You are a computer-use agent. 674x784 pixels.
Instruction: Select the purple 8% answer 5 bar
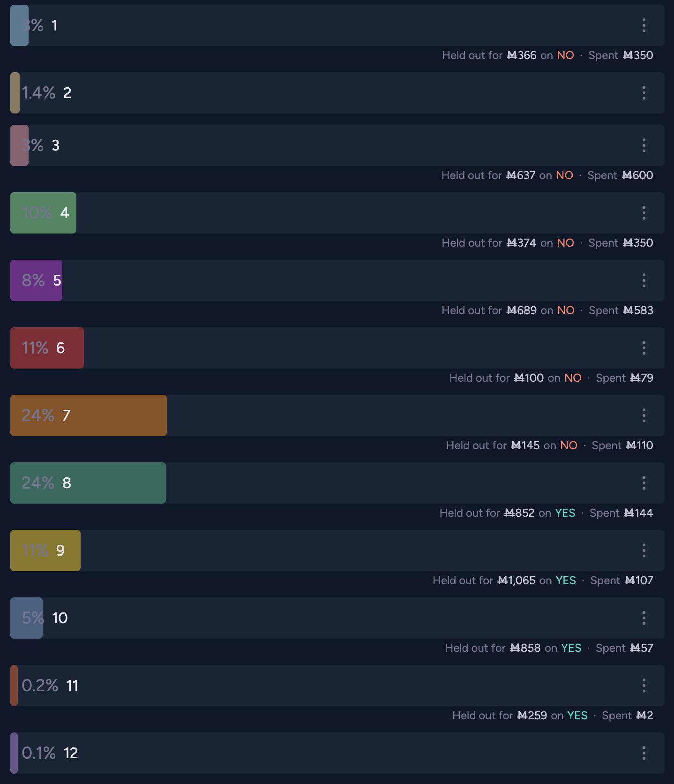click(337, 280)
